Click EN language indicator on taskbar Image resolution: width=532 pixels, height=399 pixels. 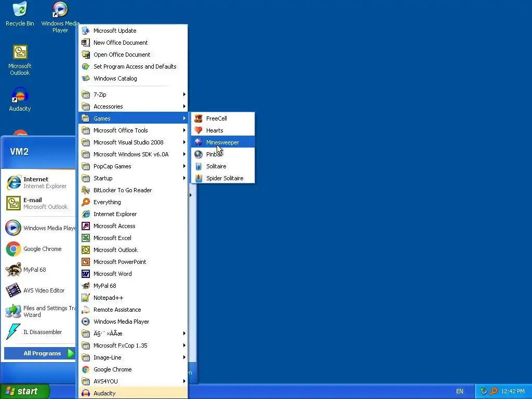click(x=460, y=391)
